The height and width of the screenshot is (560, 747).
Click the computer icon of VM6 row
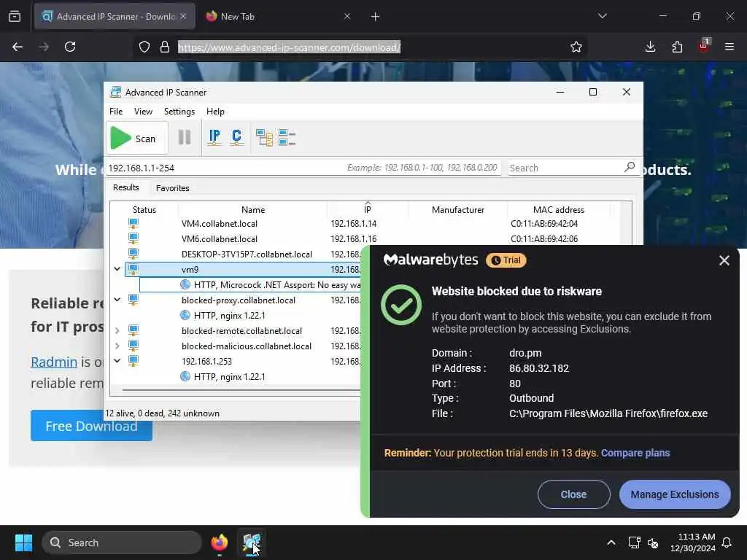133,238
